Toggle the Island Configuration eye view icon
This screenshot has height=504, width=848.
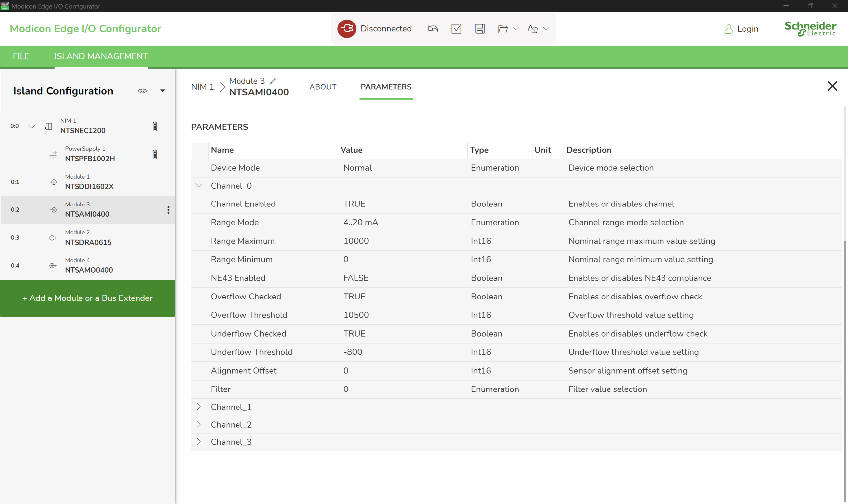[x=143, y=91]
